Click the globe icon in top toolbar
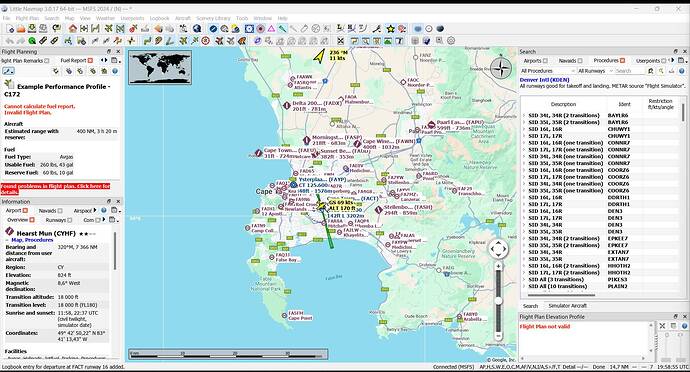 coord(197,29)
